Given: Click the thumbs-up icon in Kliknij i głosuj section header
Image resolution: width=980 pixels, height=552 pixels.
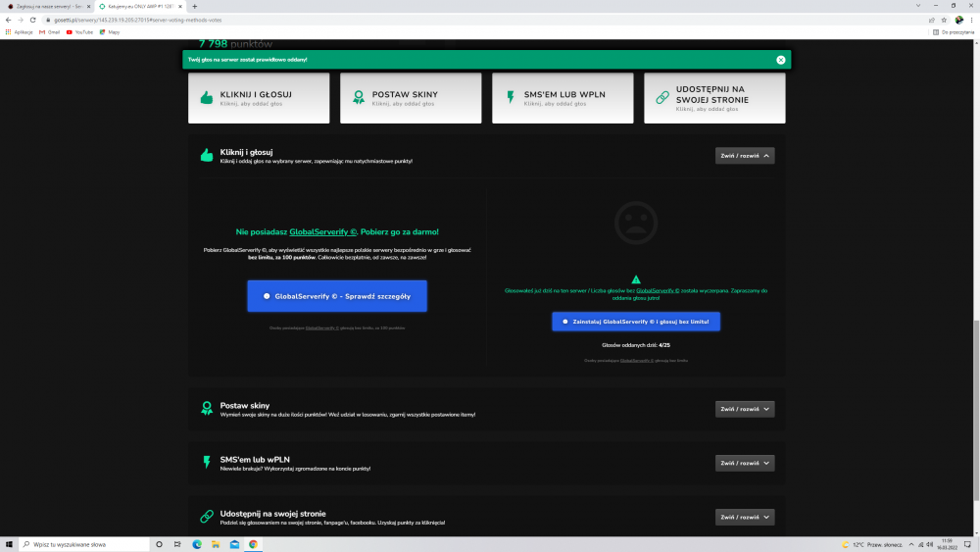Looking at the screenshot, I should pos(207,155).
